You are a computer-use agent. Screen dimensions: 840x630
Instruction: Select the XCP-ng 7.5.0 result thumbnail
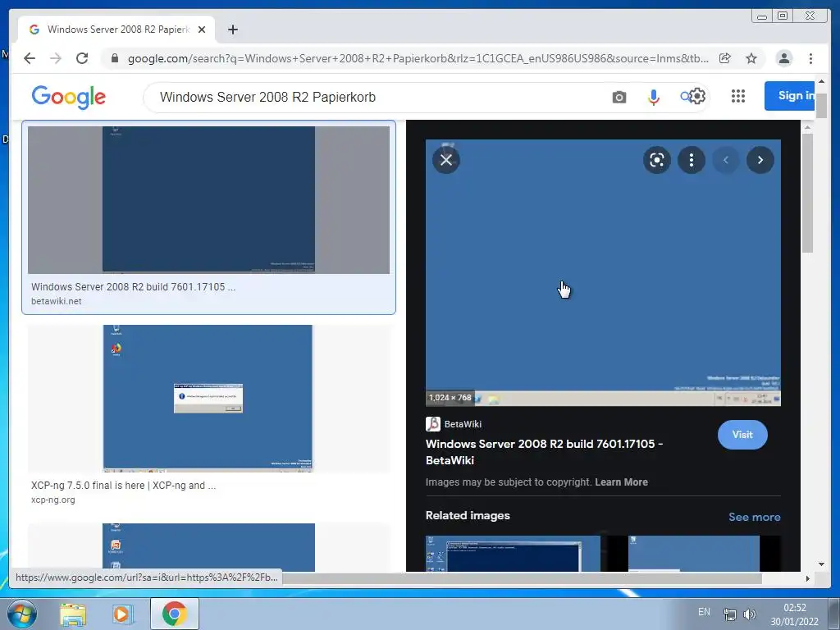click(x=208, y=398)
